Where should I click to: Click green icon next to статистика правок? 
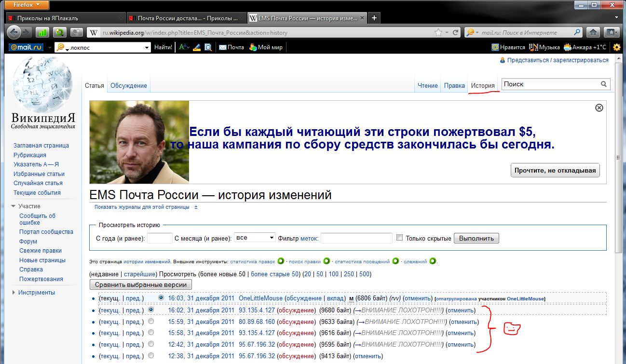pos(280,261)
